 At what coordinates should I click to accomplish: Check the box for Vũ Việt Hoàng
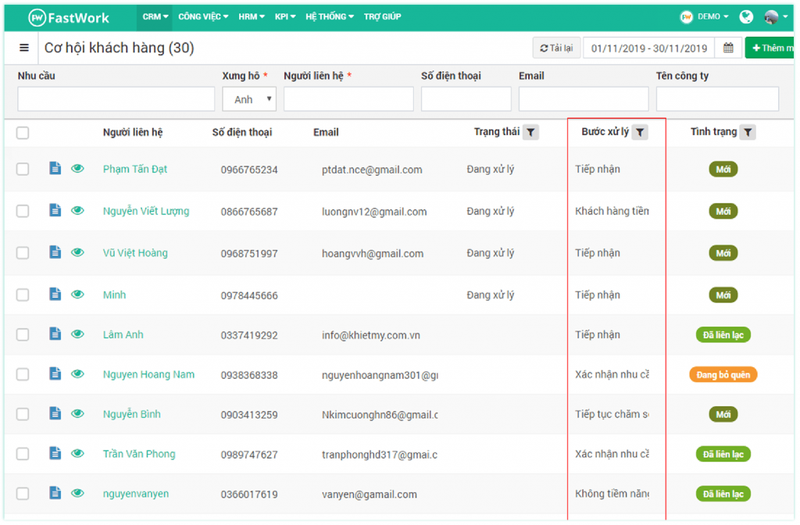point(23,253)
